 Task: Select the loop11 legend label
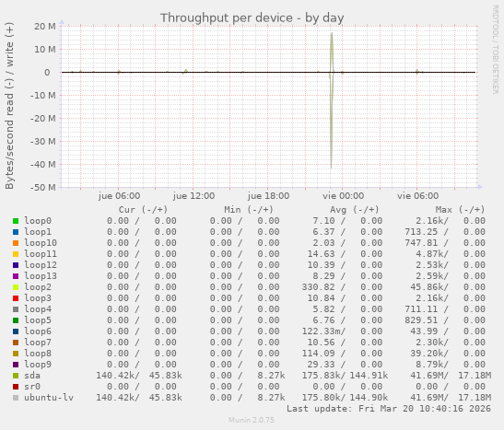point(41,254)
